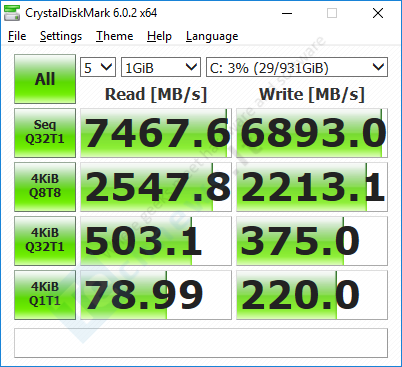Run all benchmarks with the All button

click(x=45, y=79)
